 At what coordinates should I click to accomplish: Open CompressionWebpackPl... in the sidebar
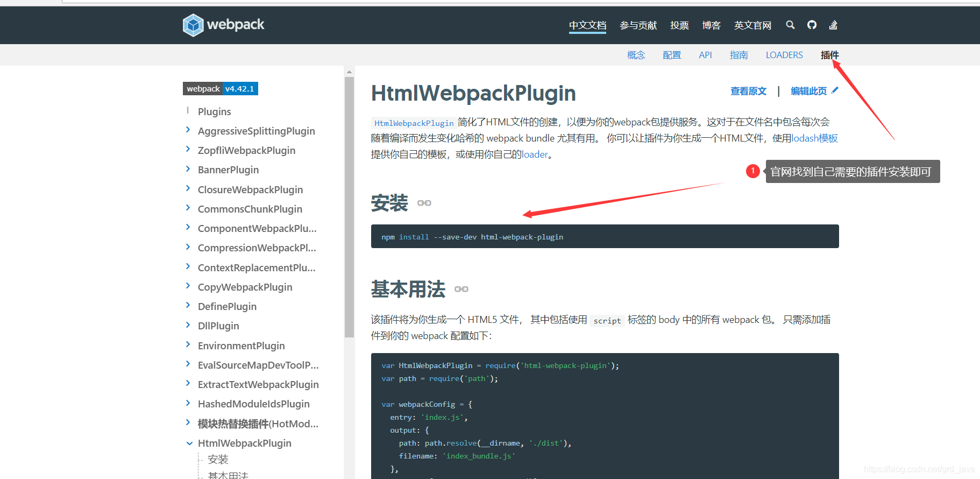[257, 248]
